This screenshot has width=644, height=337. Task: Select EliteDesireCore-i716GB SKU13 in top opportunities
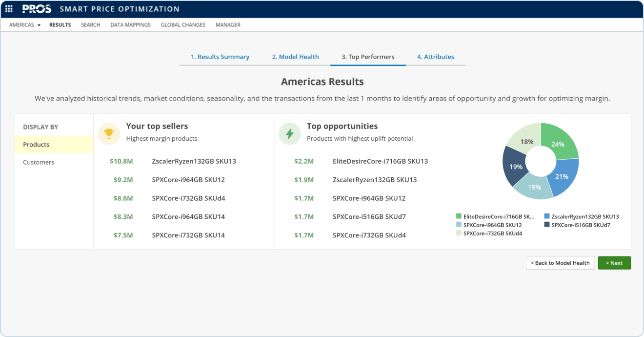click(380, 161)
